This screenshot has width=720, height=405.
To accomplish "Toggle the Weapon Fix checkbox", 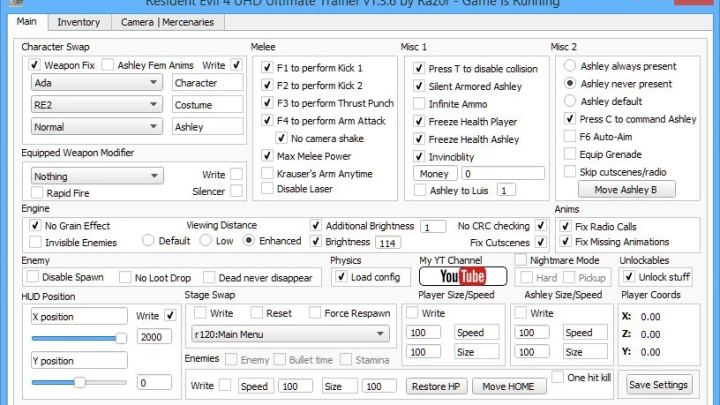I will (34, 65).
